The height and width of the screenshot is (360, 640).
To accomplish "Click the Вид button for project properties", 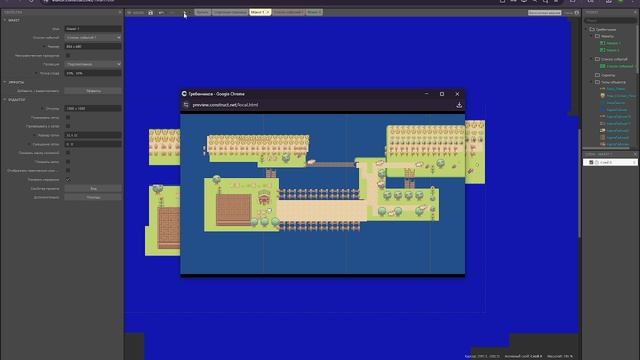I will pos(93,189).
